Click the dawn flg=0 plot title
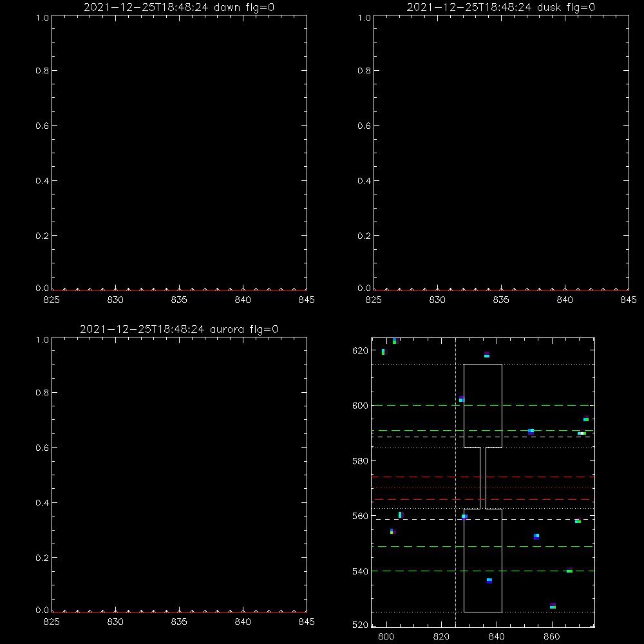 179,7
